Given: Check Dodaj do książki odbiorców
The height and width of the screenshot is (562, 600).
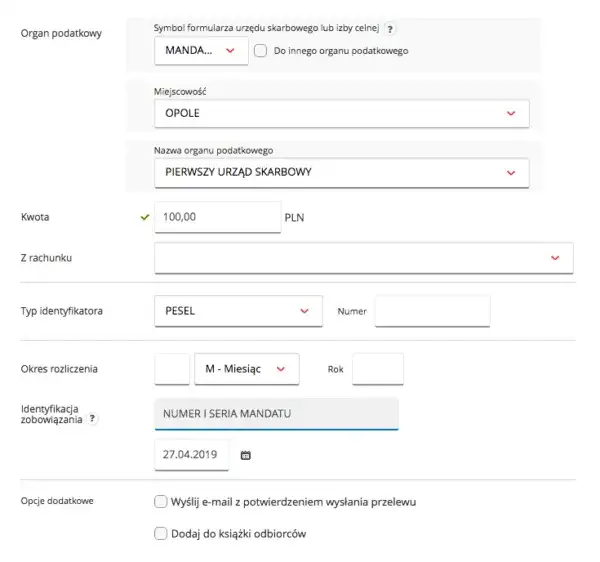Looking at the screenshot, I should point(160,534).
